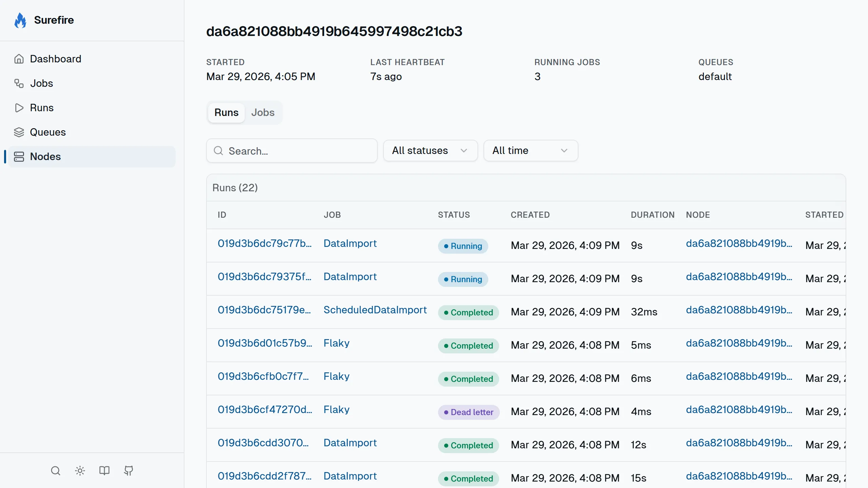The image size is (868, 488).
Task: Open the ScheduledDataImport job link
Action: (375, 310)
